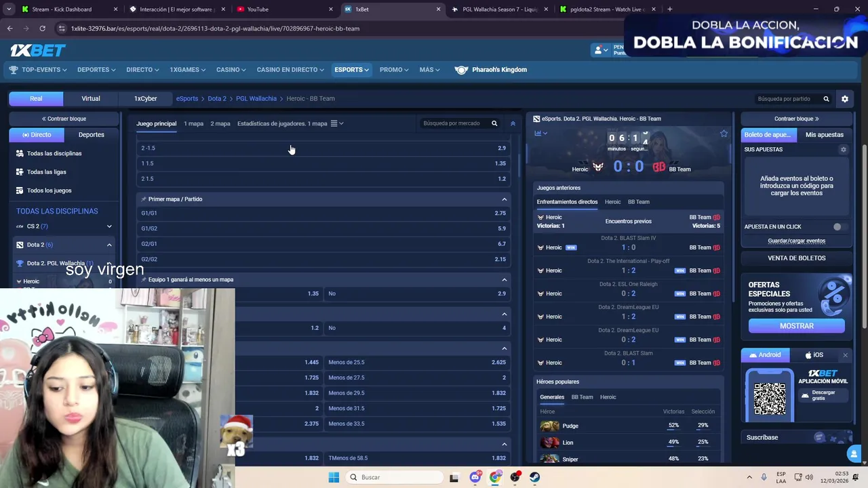Click the Mostrar offers button
The image size is (868, 488).
(797, 326)
